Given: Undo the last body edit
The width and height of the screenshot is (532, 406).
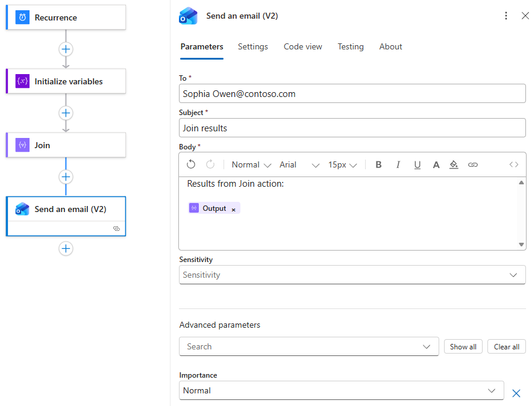Looking at the screenshot, I should [x=191, y=164].
